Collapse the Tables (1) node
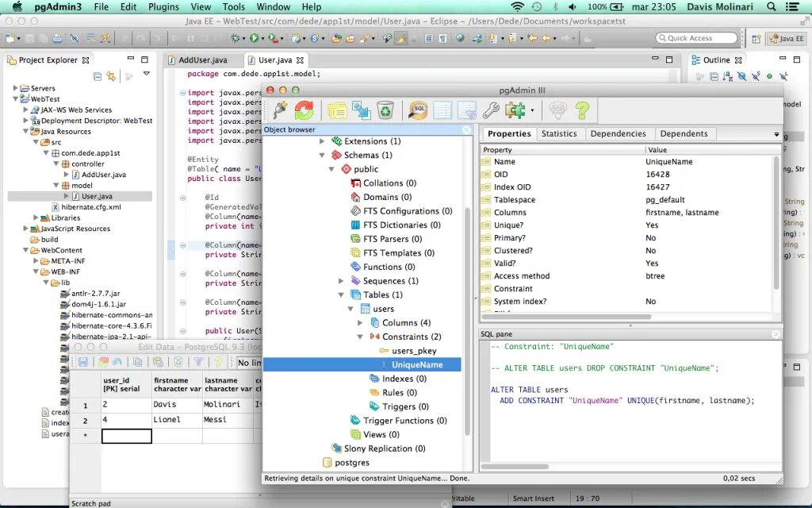Image resolution: width=812 pixels, height=508 pixels. click(x=341, y=294)
